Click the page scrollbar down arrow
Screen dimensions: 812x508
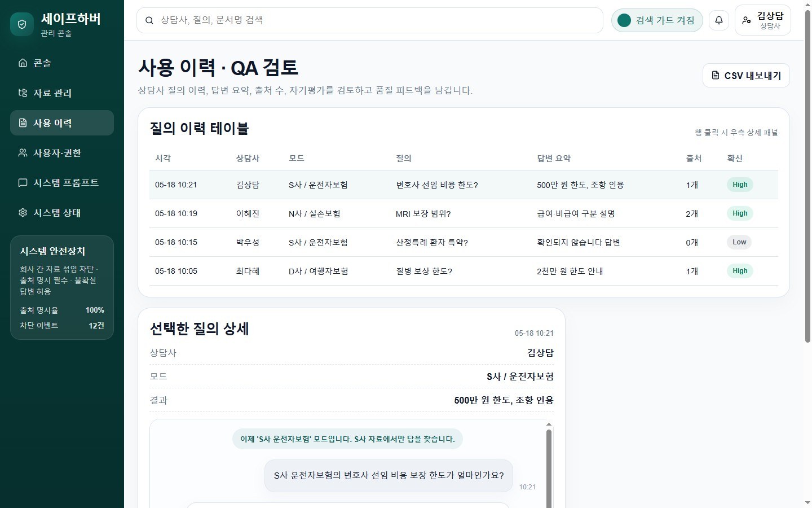[807, 502]
